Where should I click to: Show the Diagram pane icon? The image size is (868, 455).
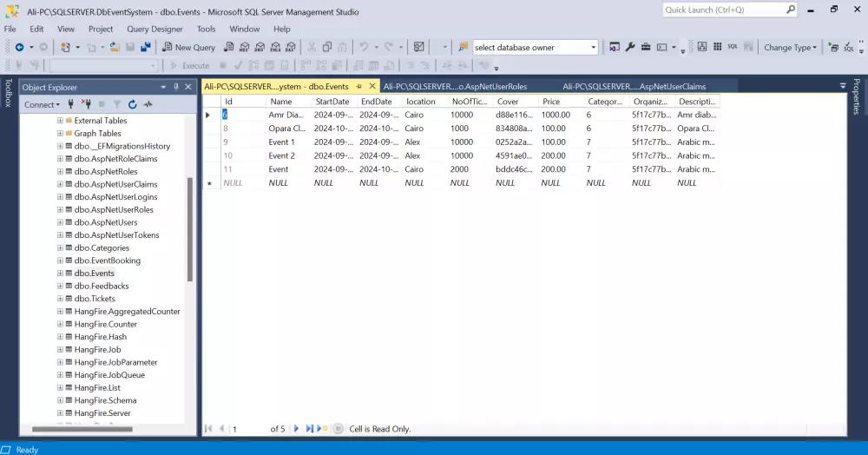tap(702, 47)
